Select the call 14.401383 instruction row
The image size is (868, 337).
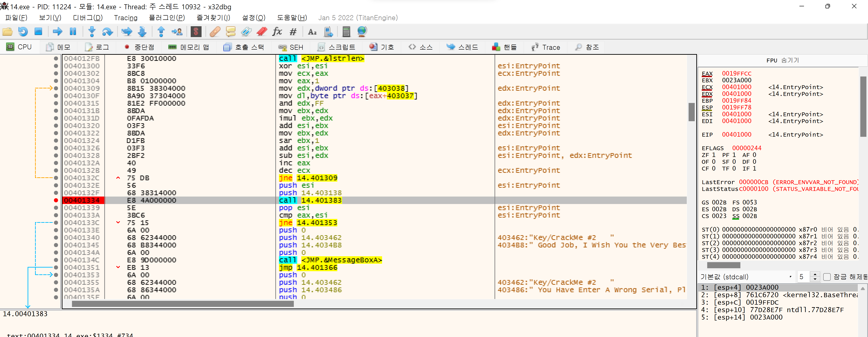374,200
